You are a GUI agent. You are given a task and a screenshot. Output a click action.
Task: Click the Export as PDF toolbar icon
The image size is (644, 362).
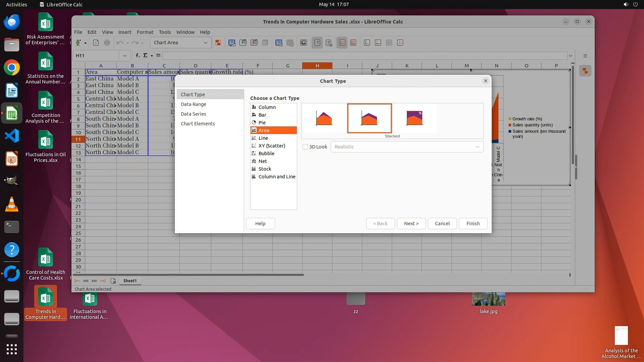pos(96,43)
